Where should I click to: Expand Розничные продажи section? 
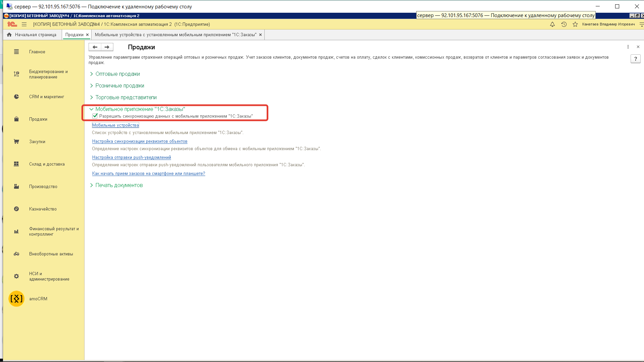(x=120, y=85)
